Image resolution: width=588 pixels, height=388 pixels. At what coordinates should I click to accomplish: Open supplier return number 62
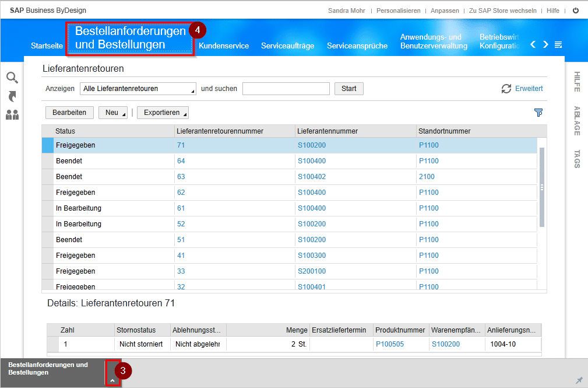point(181,193)
